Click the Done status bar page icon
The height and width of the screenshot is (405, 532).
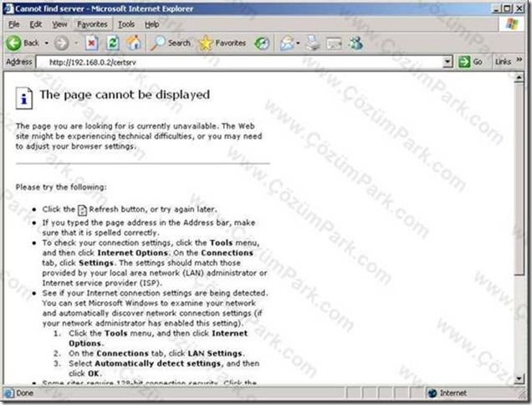point(8,393)
